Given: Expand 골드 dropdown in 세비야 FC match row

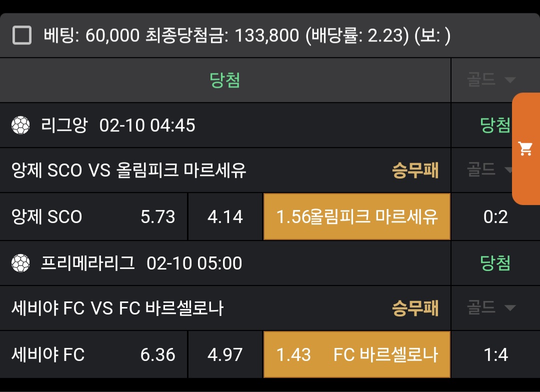Looking at the screenshot, I should tap(490, 307).
